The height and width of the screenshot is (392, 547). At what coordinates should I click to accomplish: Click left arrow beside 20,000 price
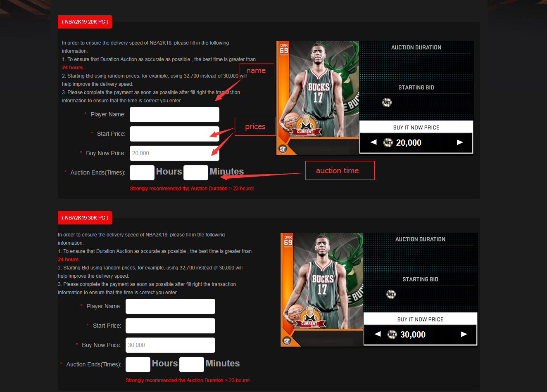pyautogui.click(x=373, y=142)
